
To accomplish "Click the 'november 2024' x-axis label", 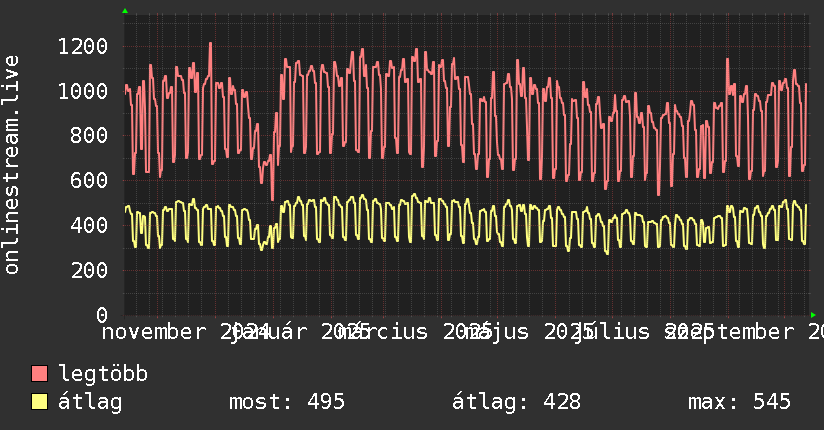I will [x=186, y=332].
